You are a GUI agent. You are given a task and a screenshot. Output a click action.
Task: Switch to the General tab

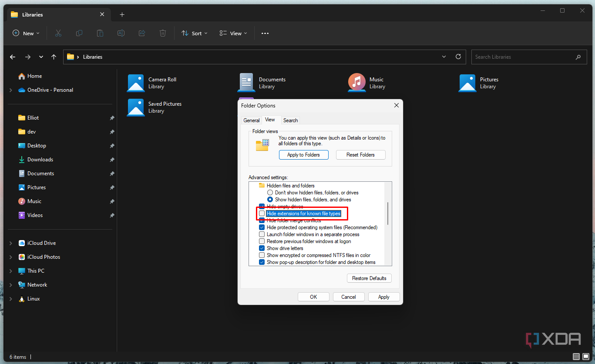coord(252,120)
